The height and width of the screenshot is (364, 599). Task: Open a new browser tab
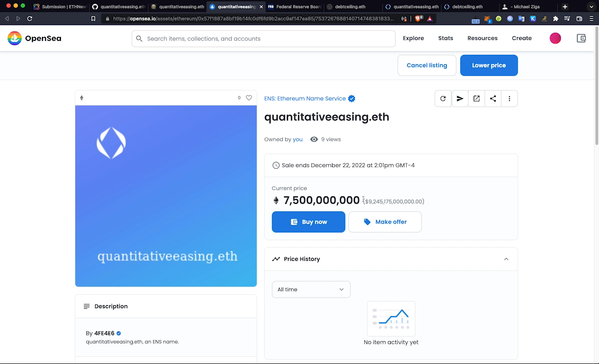click(565, 7)
